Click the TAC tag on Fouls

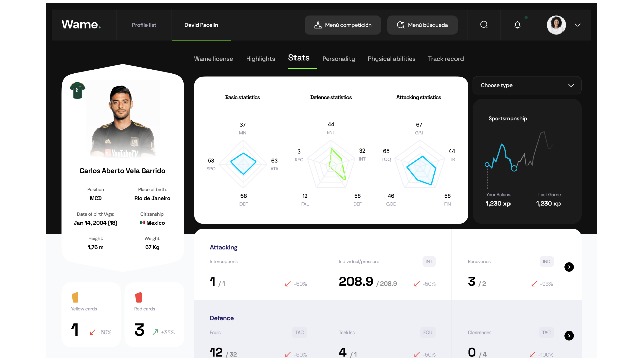point(300,333)
